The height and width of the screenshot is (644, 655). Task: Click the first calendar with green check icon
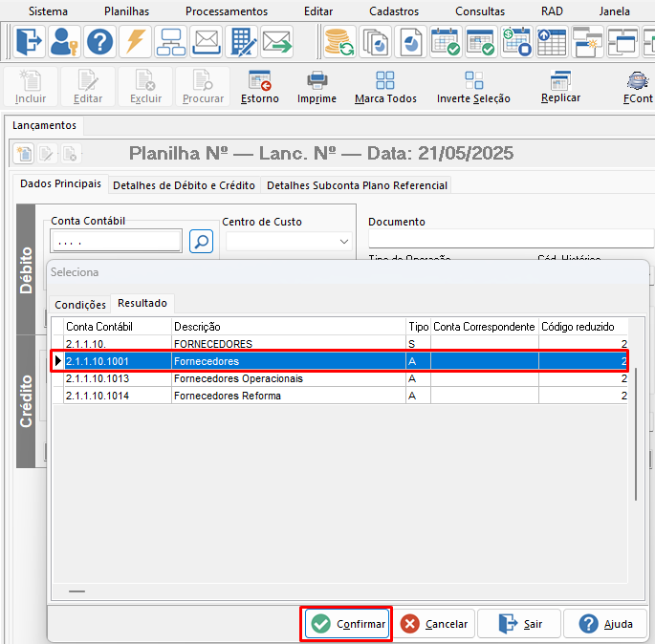tap(447, 41)
